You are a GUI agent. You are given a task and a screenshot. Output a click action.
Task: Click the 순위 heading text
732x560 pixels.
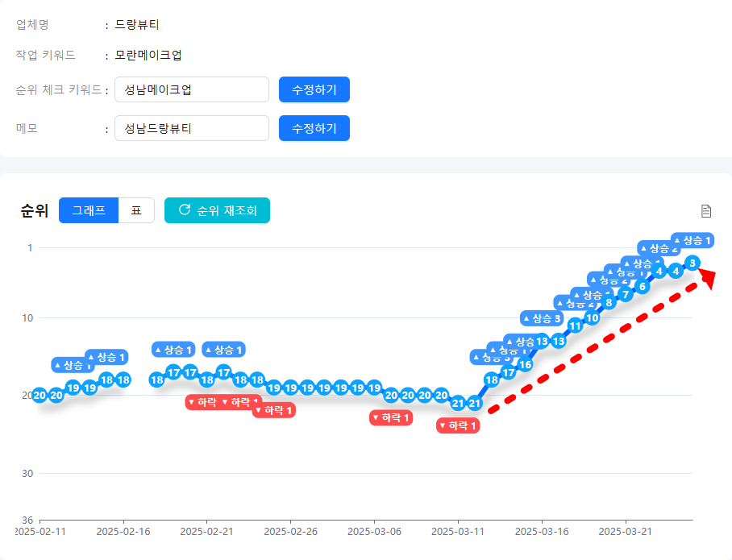[35, 210]
